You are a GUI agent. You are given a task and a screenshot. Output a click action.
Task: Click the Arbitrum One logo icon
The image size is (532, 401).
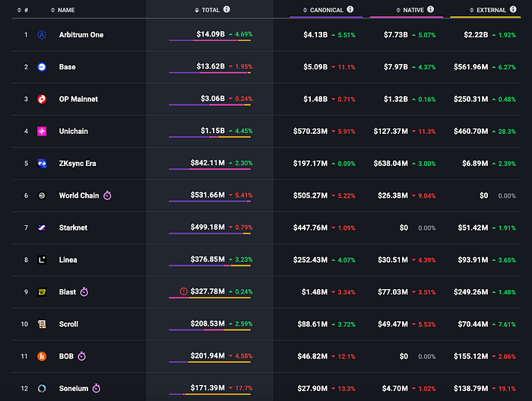click(42, 35)
